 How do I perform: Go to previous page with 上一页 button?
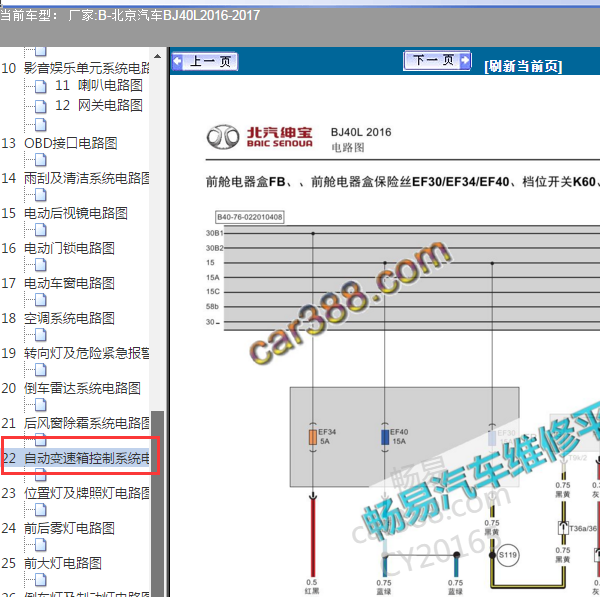point(205,62)
